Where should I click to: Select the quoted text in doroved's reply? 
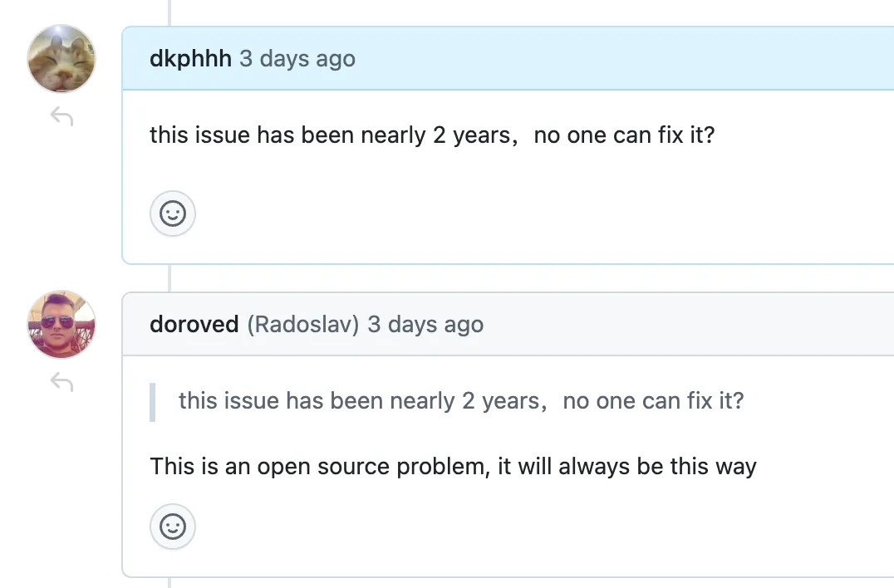(461, 401)
